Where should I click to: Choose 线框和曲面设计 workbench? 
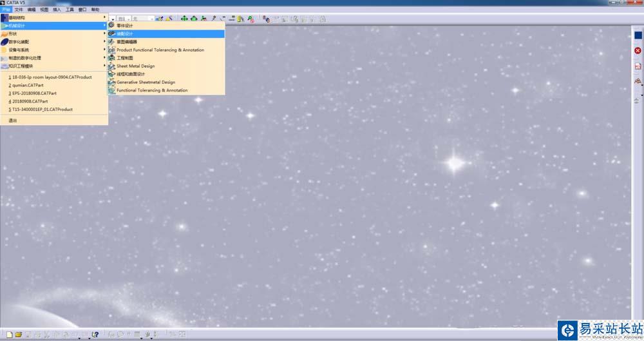click(x=166, y=74)
